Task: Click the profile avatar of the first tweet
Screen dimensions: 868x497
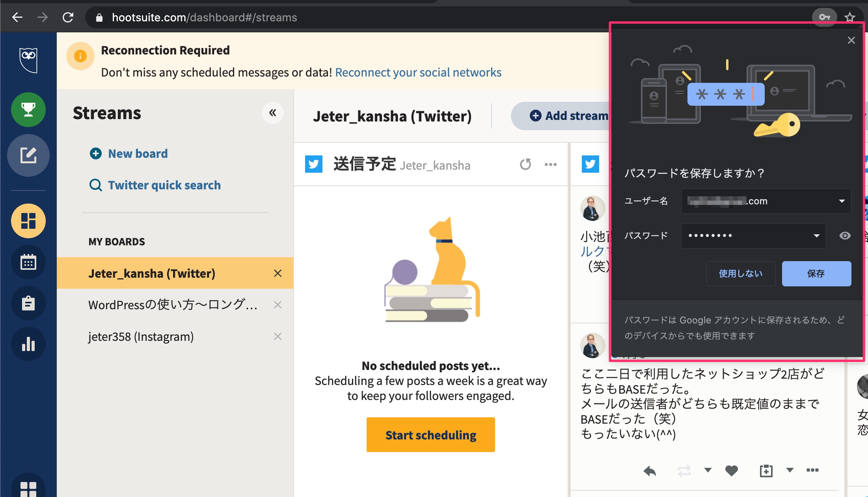Action: pos(592,208)
